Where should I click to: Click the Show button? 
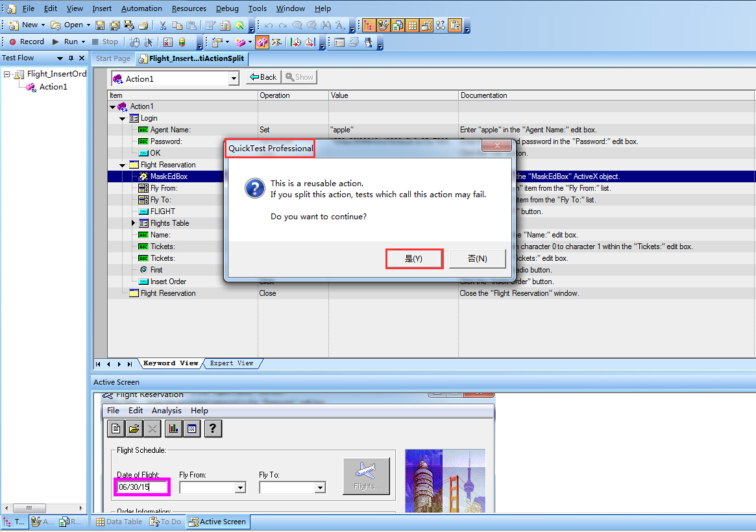299,77
